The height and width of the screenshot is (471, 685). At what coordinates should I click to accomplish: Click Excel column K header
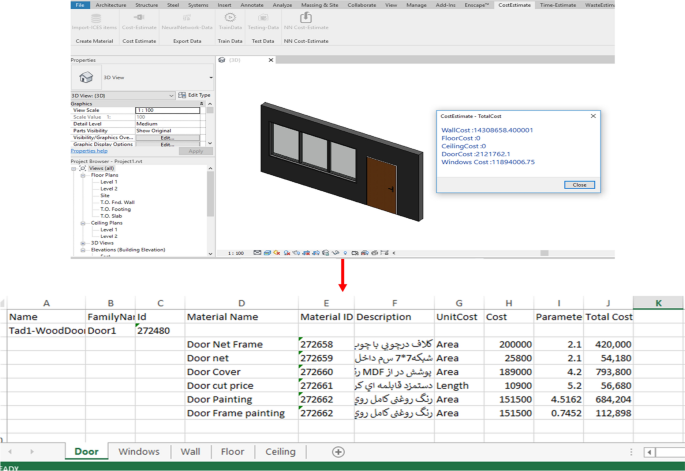tap(658, 303)
